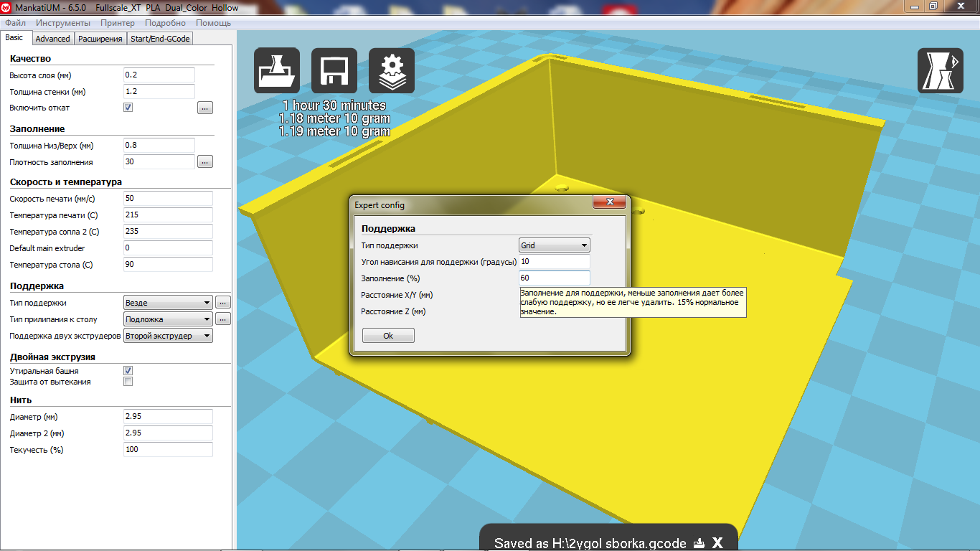Open the Помощь menu
The width and height of the screenshot is (980, 551).
tap(214, 23)
